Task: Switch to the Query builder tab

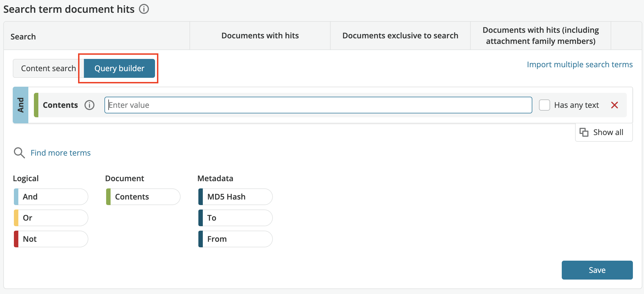Action: coord(119,68)
